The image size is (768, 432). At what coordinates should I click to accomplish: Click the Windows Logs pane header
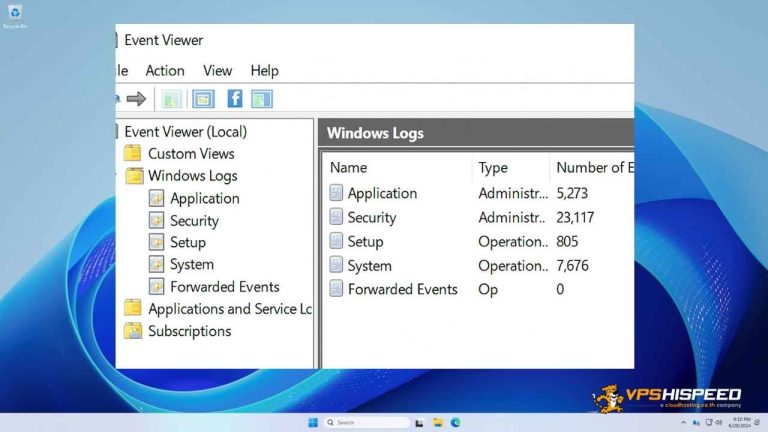click(x=476, y=133)
